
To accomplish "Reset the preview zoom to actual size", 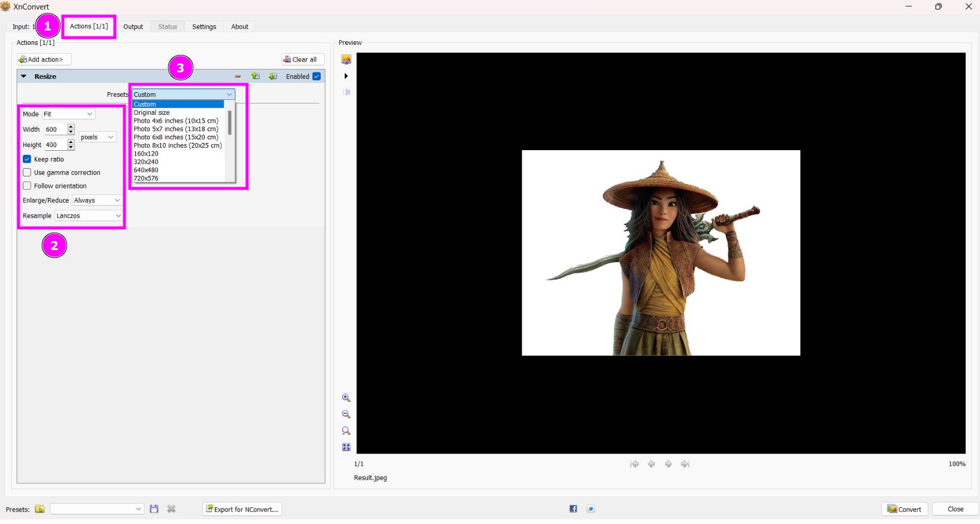I will point(346,431).
